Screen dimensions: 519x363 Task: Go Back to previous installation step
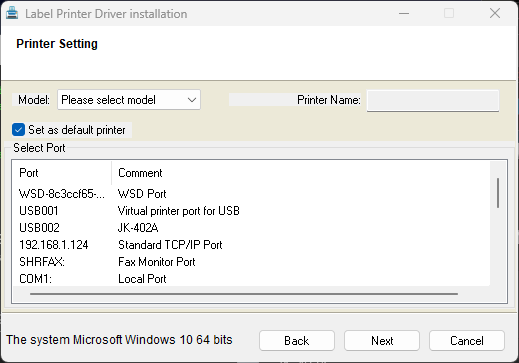[x=297, y=341]
